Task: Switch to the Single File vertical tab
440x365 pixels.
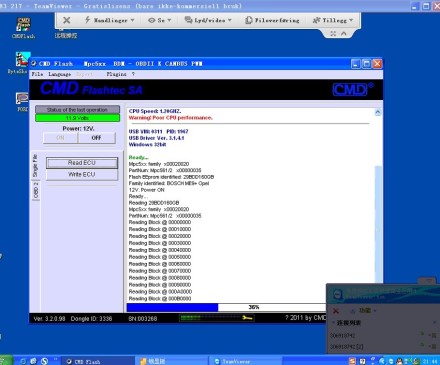Action: pos(35,166)
